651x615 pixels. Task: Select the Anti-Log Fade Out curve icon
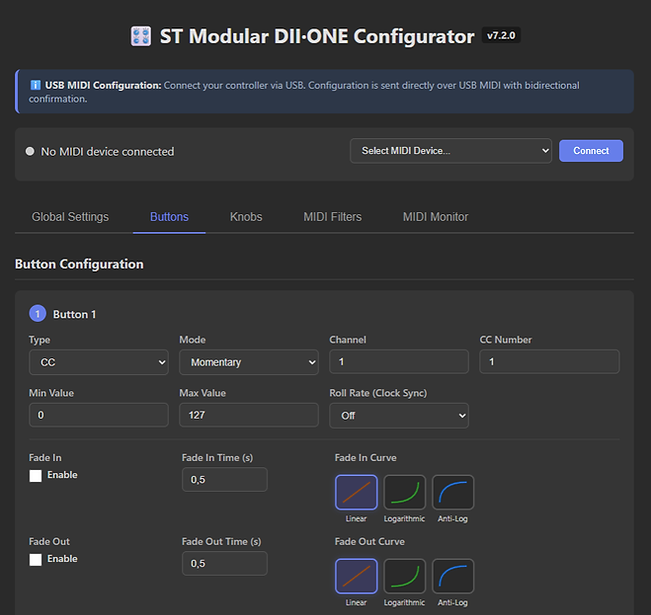coord(453,576)
